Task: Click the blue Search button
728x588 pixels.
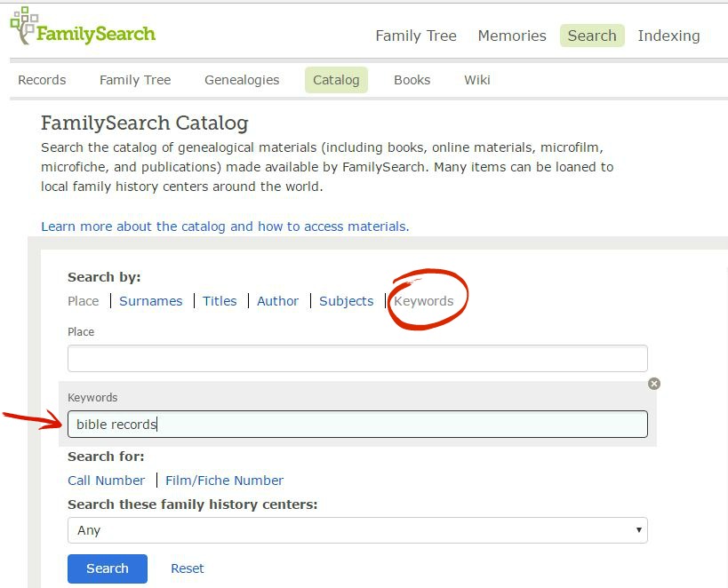Action: [x=108, y=568]
